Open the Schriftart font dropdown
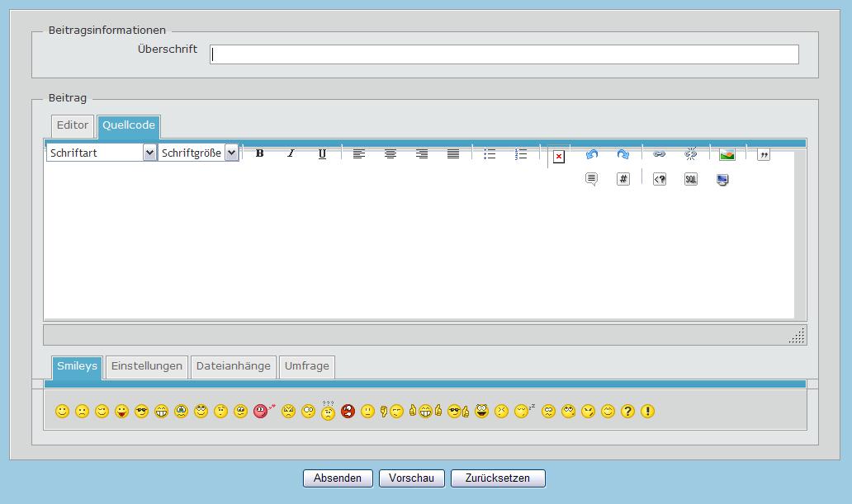 pyautogui.click(x=102, y=153)
